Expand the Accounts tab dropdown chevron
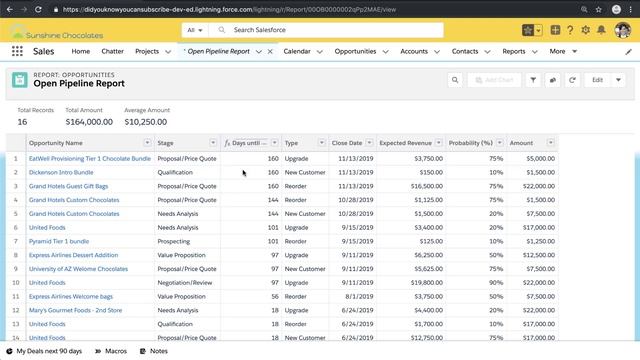 [x=437, y=52]
